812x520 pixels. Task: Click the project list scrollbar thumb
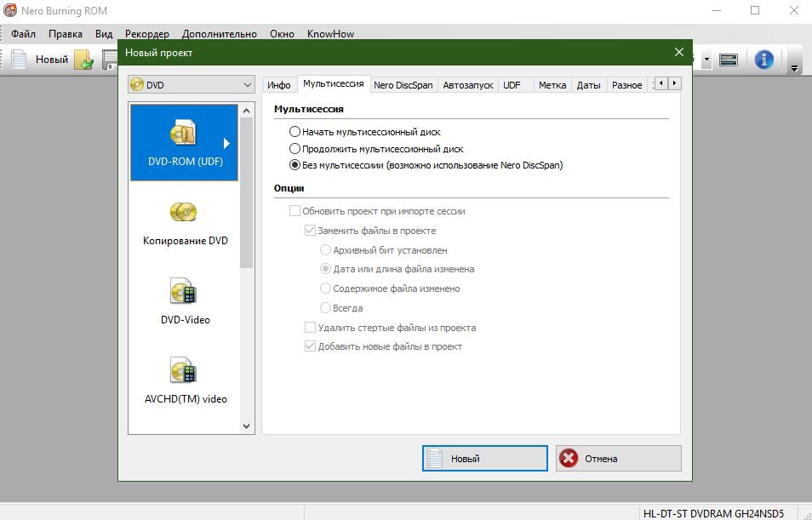247,192
